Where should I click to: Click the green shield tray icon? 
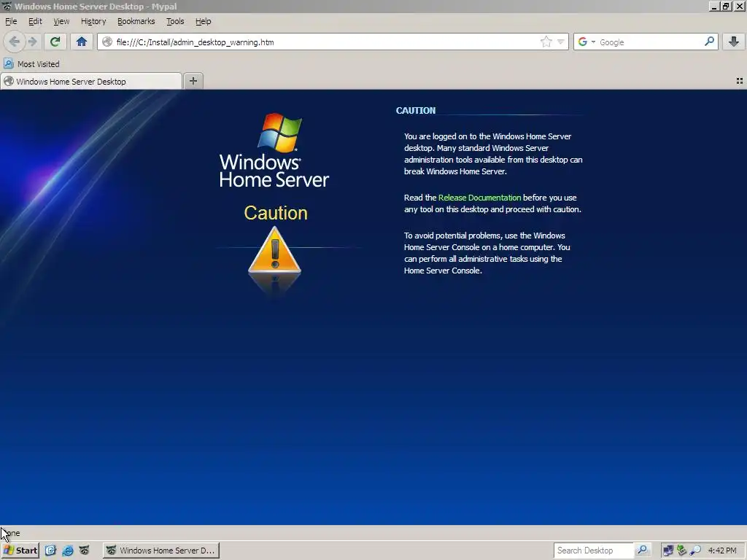[682, 551]
